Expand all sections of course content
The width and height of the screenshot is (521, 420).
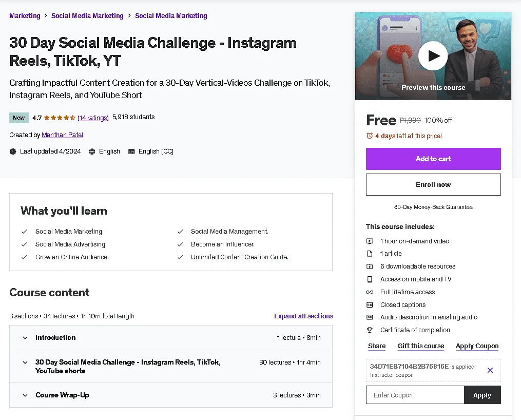(303, 316)
